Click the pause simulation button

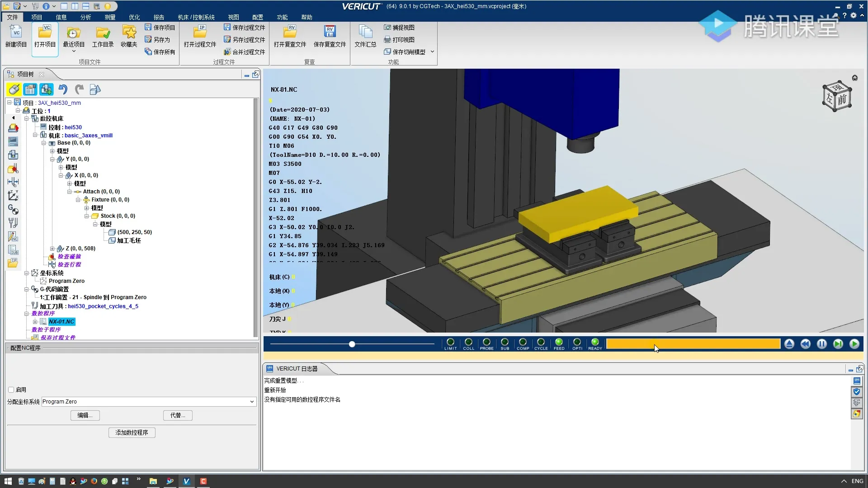[x=821, y=344]
